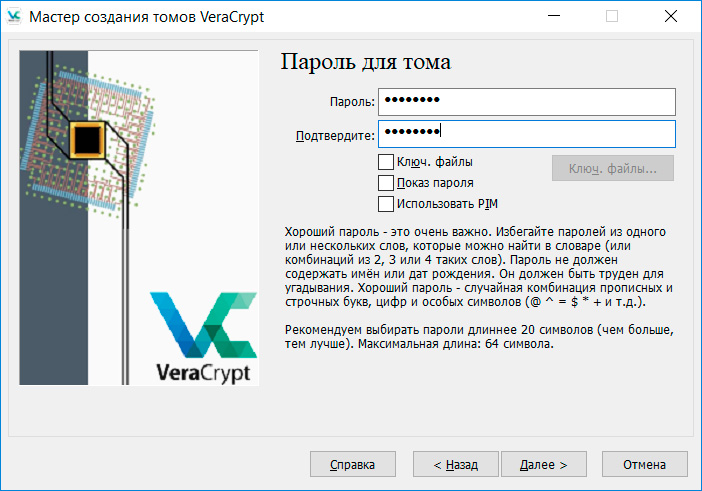
Task: Click the "Пароль:" field label
Action: pos(352,102)
